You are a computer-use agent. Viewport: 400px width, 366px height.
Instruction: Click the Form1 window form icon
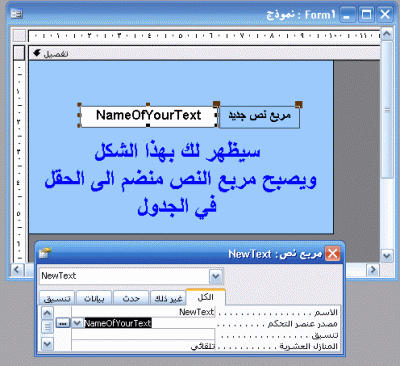pyautogui.click(x=16, y=14)
